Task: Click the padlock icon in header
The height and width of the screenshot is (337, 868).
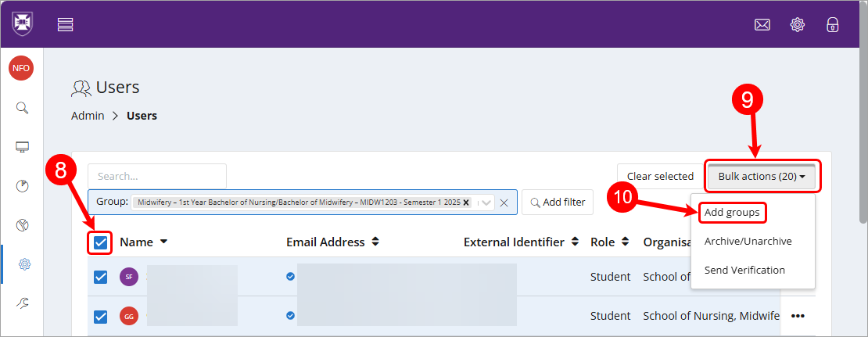Action: 833,24
